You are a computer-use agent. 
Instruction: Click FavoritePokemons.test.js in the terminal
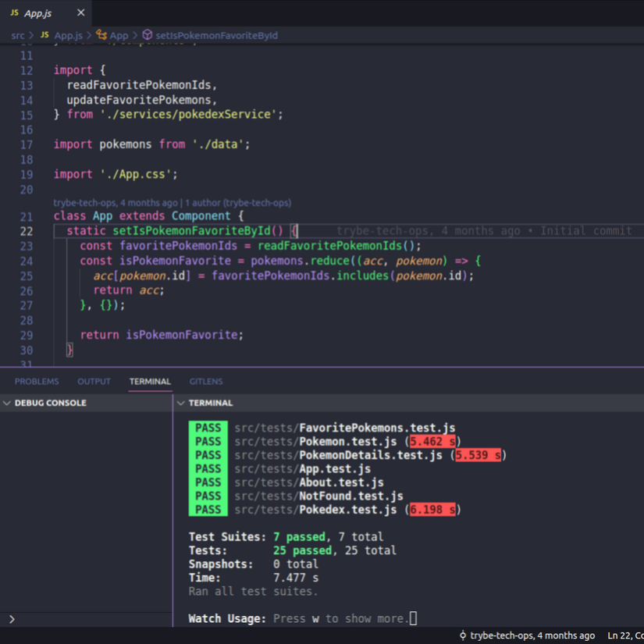point(377,428)
